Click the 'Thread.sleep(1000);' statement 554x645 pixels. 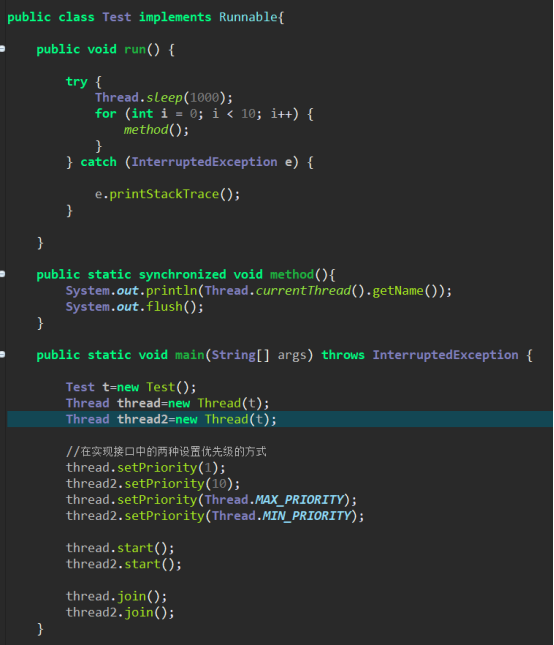click(x=164, y=97)
